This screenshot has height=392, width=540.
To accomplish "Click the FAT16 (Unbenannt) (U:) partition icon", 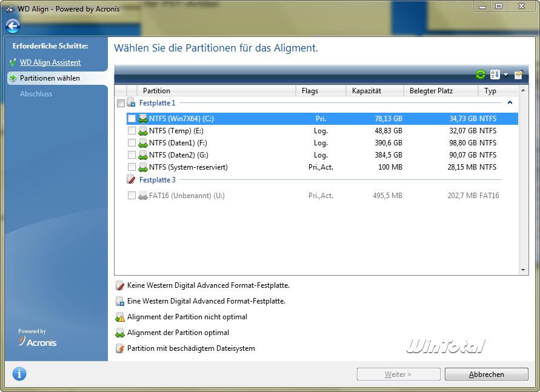I will pyautogui.click(x=142, y=196).
